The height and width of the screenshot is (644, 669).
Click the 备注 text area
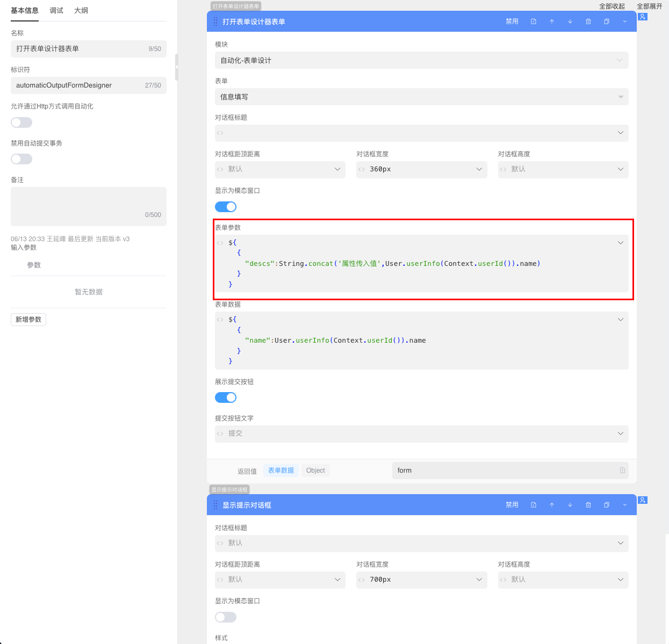click(x=89, y=206)
